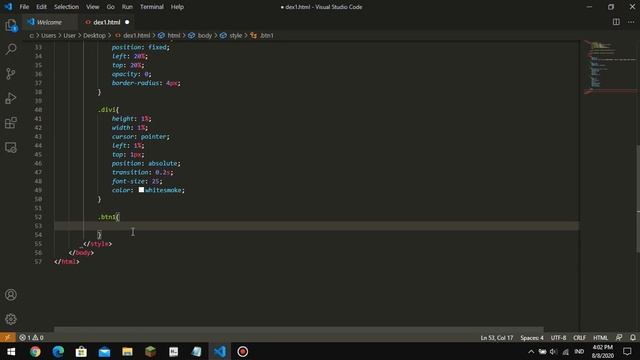The image size is (640, 360).
Task: Open the Selection menu
Action: click(x=66, y=7)
